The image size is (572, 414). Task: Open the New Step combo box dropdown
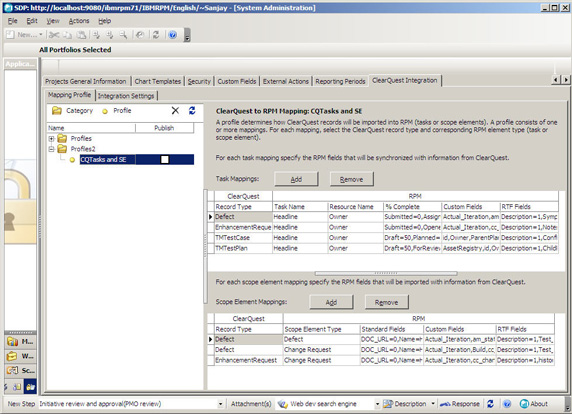click(220, 404)
